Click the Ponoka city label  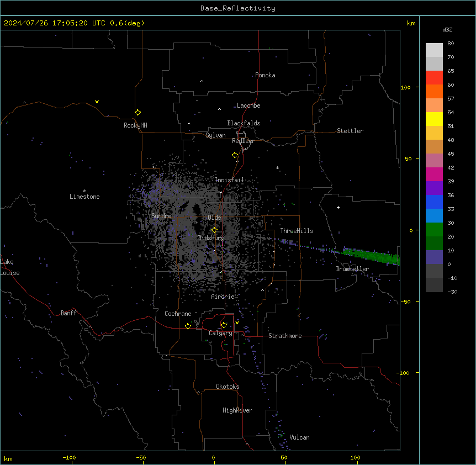(265, 75)
